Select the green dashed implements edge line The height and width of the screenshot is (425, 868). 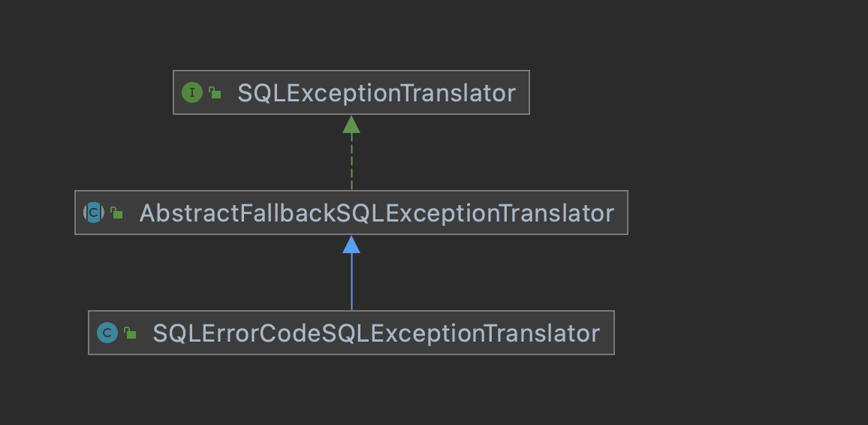(x=351, y=161)
